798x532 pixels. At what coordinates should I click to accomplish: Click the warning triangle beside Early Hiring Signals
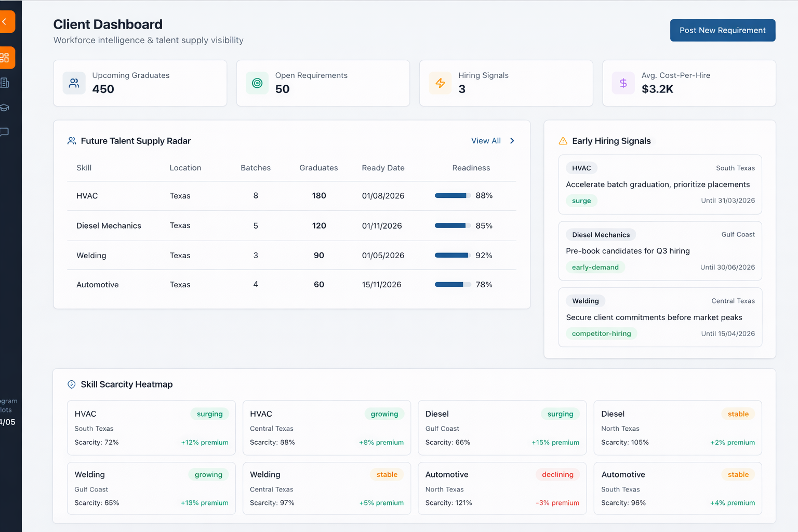click(562, 140)
